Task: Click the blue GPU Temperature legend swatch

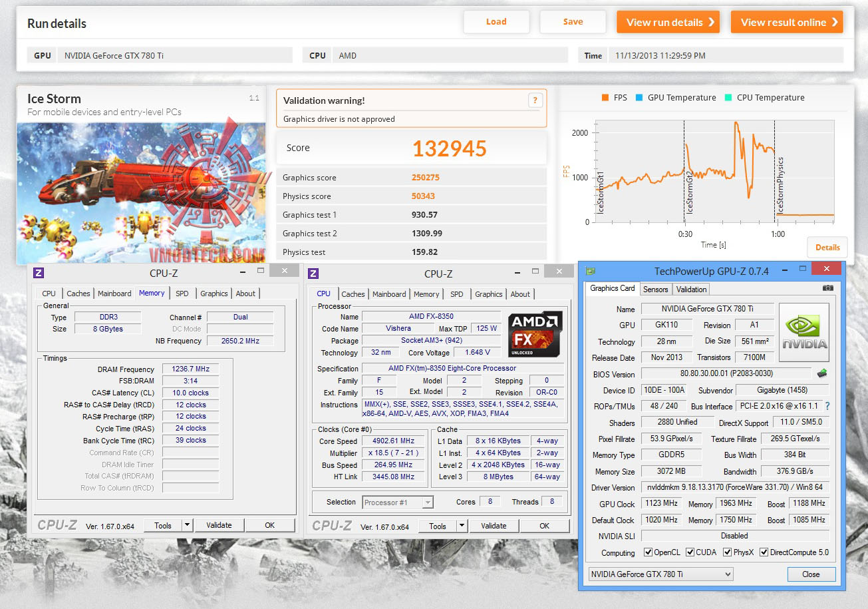Action: 639,97
